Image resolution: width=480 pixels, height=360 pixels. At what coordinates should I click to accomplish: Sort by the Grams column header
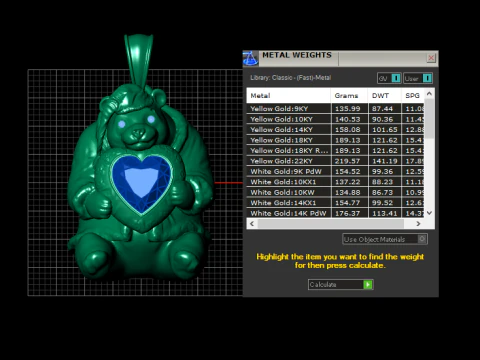[x=349, y=96]
